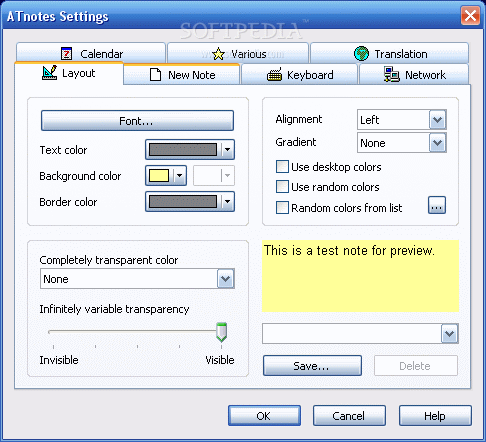
Task: Click the Visible label under the slider
Action: (x=220, y=360)
